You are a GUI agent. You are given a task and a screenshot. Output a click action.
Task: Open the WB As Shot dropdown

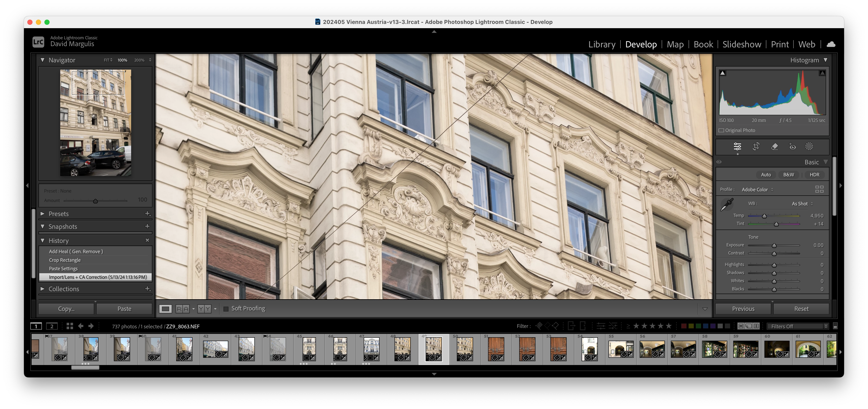click(x=802, y=204)
